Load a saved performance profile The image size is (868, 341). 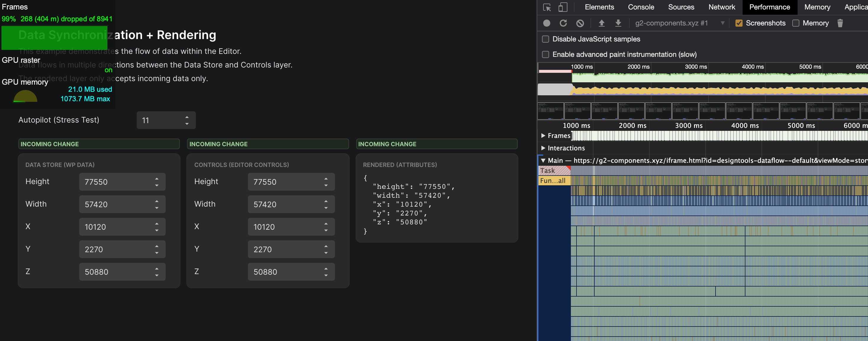point(619,23)
